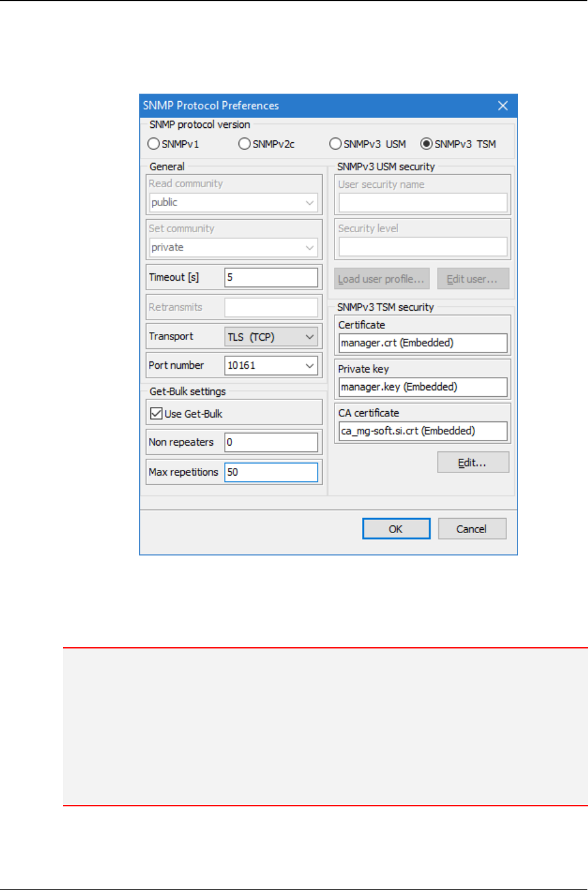Click the Port number value 10161
Image resolution: width=588 pixels, height=890 pixels.
(x=242, y=365)
